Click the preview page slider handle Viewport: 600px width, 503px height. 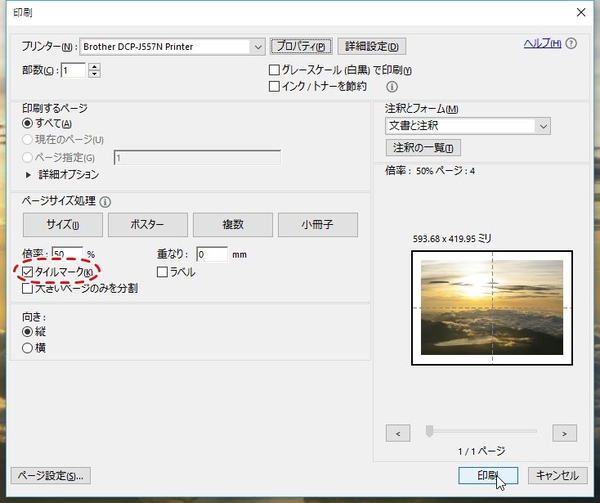click(x=429, y=431)
